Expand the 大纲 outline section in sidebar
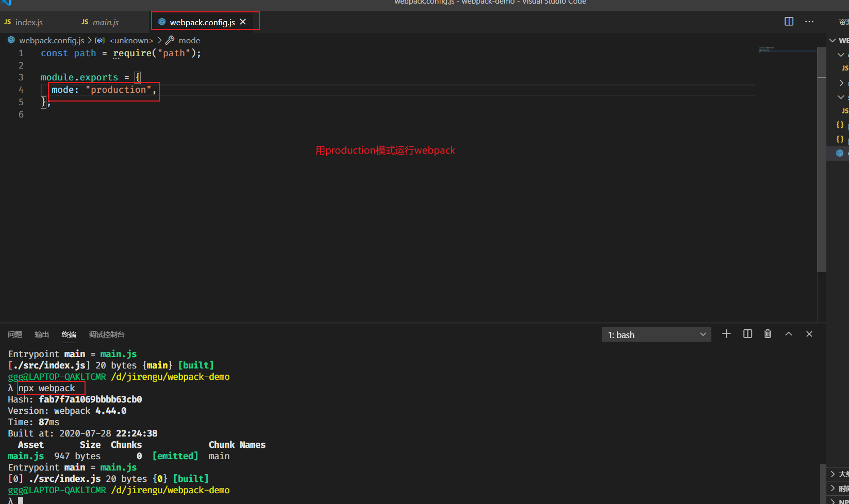Viewport: 849px width, 504px height. [x=839, y=474]
